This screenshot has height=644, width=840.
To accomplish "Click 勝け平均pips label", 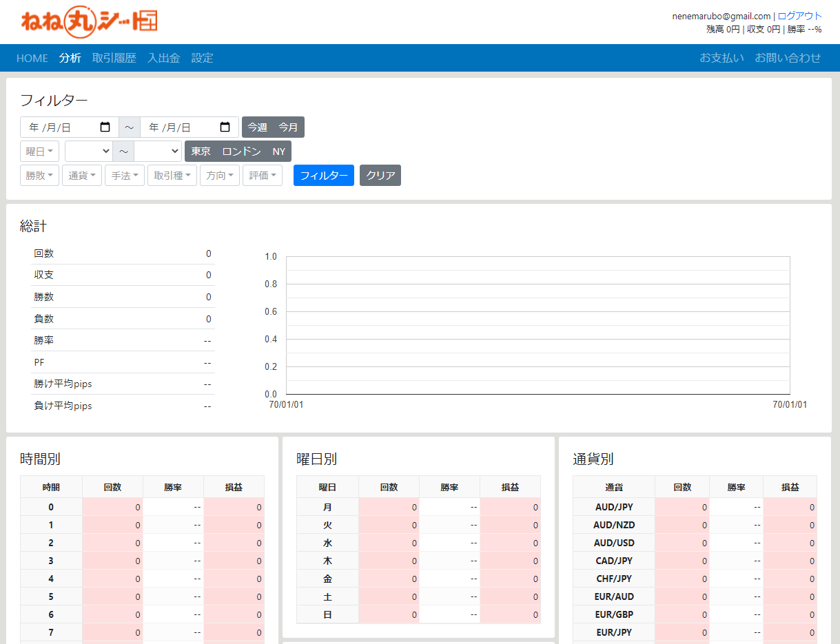I will pos(63,384).
